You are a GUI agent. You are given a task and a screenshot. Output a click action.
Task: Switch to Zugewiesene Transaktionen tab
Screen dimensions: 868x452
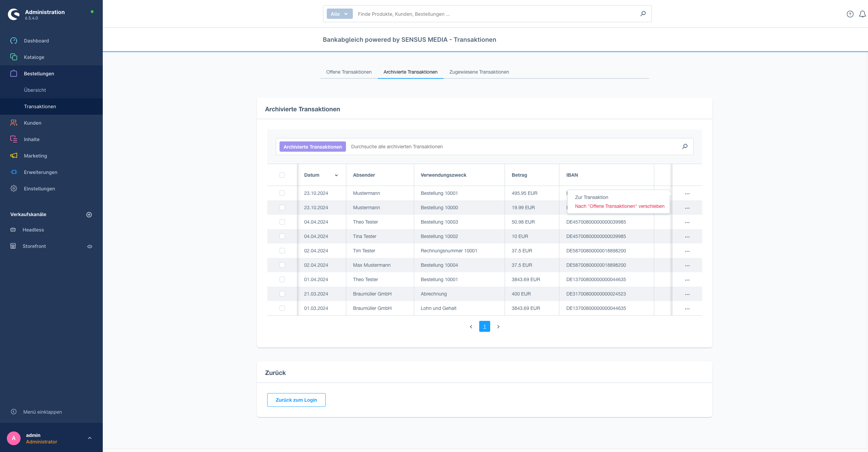pos(480,72)
